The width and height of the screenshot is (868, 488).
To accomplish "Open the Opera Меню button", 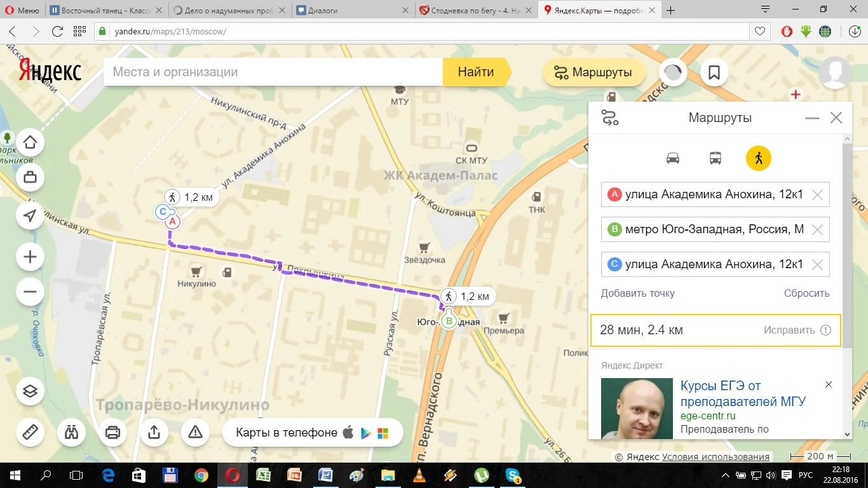I will pos(22,10).
